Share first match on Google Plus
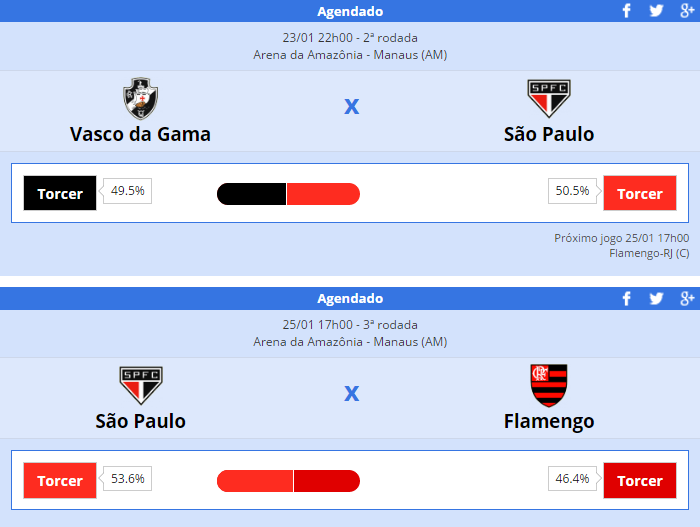700x527 pixels. tap(687, 11)
